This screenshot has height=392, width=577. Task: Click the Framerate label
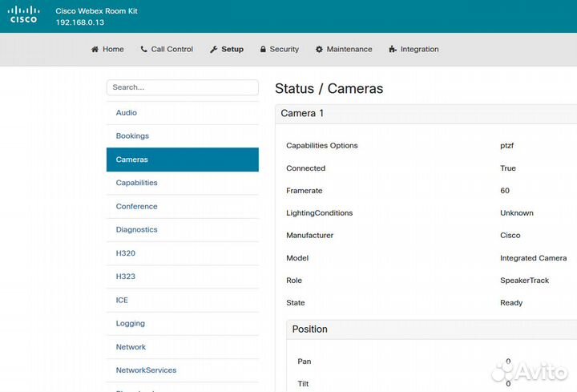tap(305, 191)
